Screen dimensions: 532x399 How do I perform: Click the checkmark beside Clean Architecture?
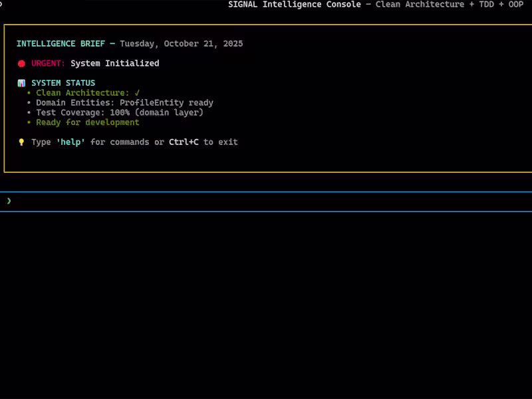click(x=138, y=92)
